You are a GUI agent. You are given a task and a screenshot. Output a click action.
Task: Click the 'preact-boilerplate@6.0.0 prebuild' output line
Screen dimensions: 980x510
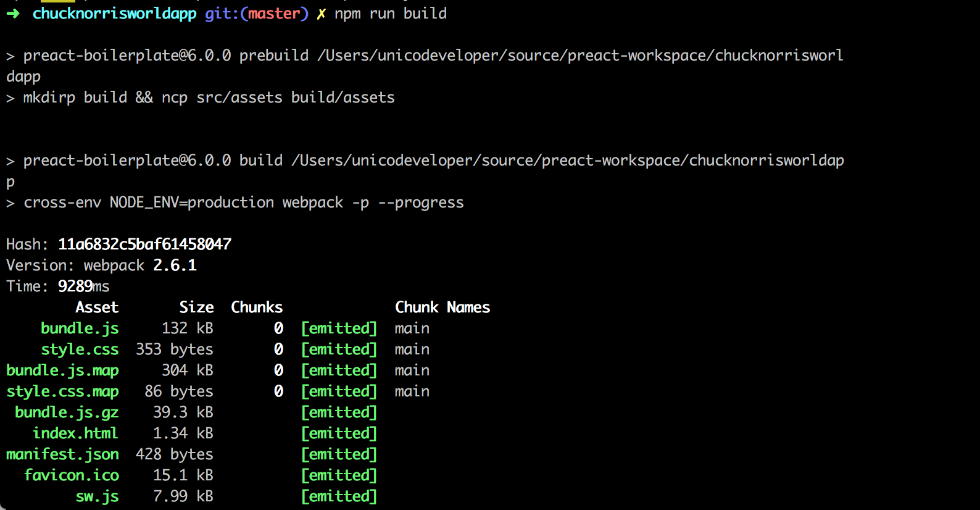pos(425,66)
